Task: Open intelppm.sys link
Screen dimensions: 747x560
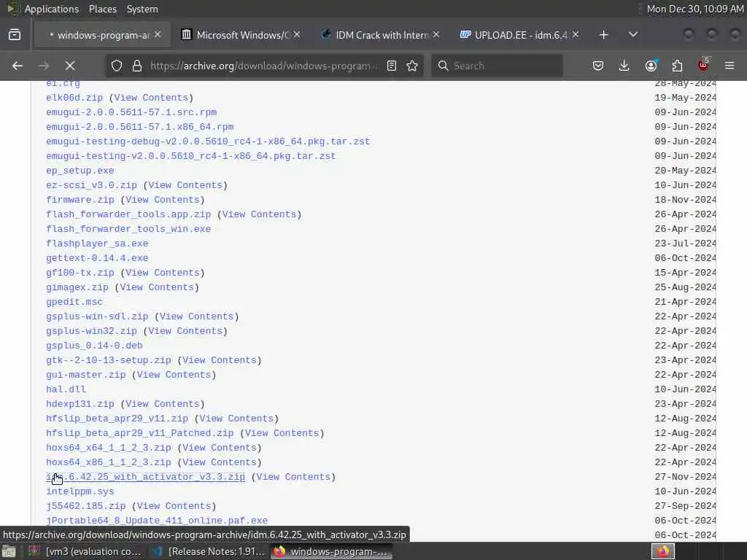Action: [x=80, y=491]
